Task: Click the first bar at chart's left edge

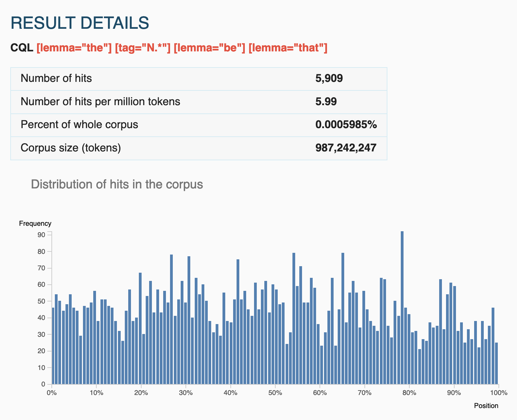Action: coord(53,346)
